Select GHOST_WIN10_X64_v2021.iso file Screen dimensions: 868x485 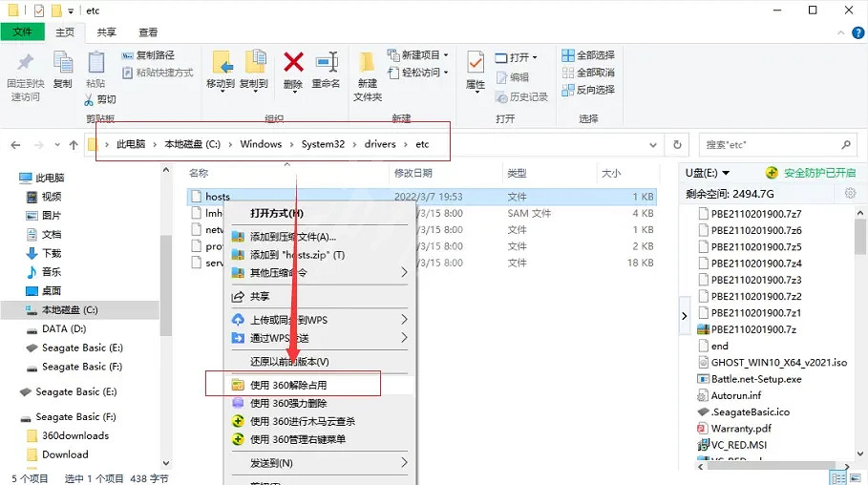[773, 363]
